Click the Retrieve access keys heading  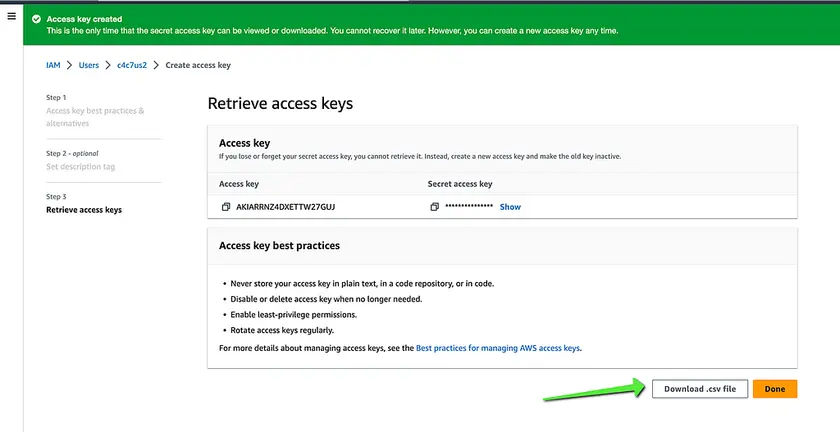point(280,103)
